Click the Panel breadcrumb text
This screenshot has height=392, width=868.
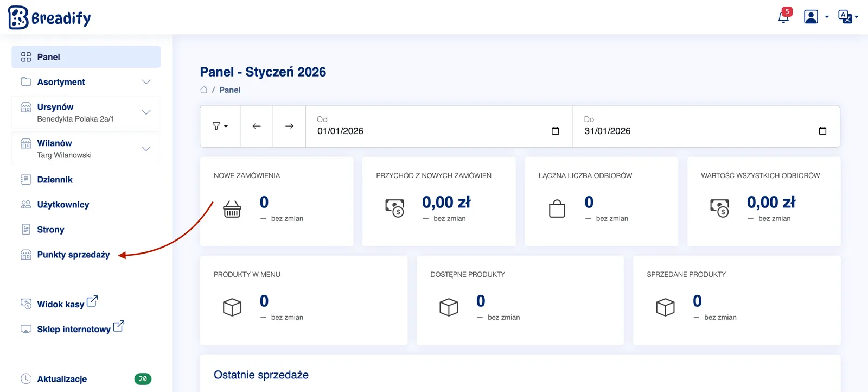pyautogui.click(x=229, y=90)
